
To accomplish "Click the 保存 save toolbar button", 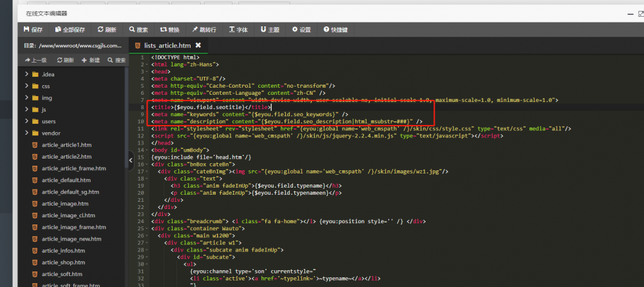I will (33, 30).
